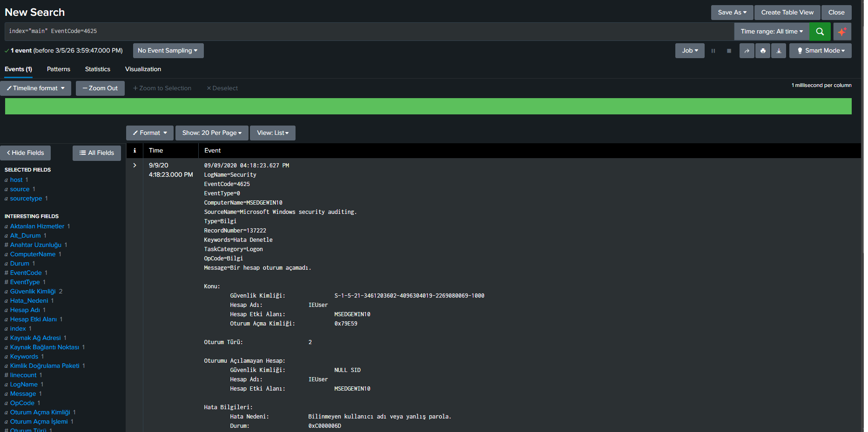Open the Timeline format dropdown

pyautogui.click(x=36, y=88)
